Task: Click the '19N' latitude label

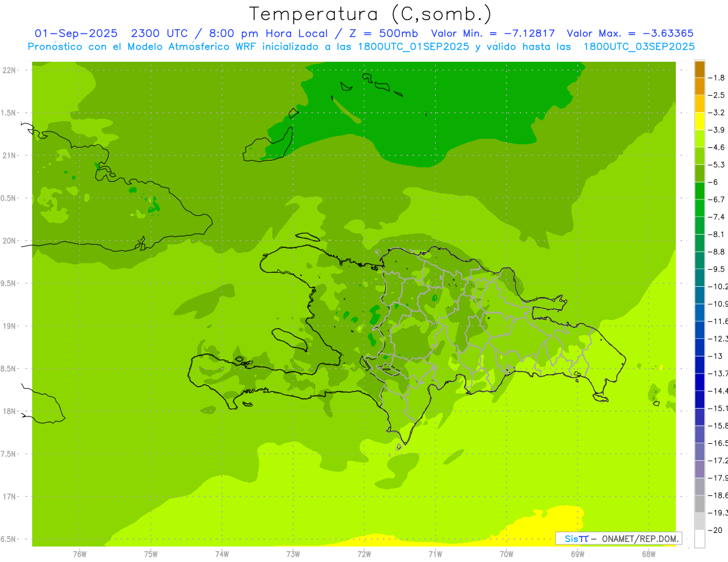Action: tap(10, 326)
